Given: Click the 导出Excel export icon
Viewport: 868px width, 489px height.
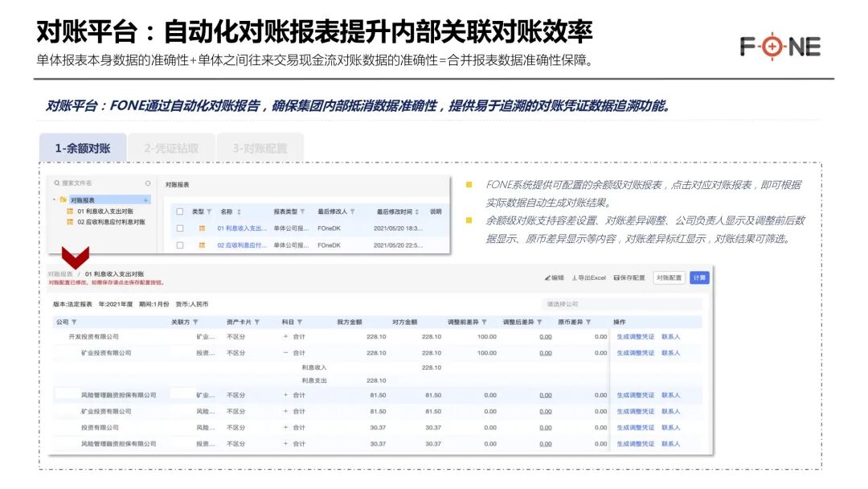Looking at the screenshot, I should pyautogui.click(x=575, y=277).
